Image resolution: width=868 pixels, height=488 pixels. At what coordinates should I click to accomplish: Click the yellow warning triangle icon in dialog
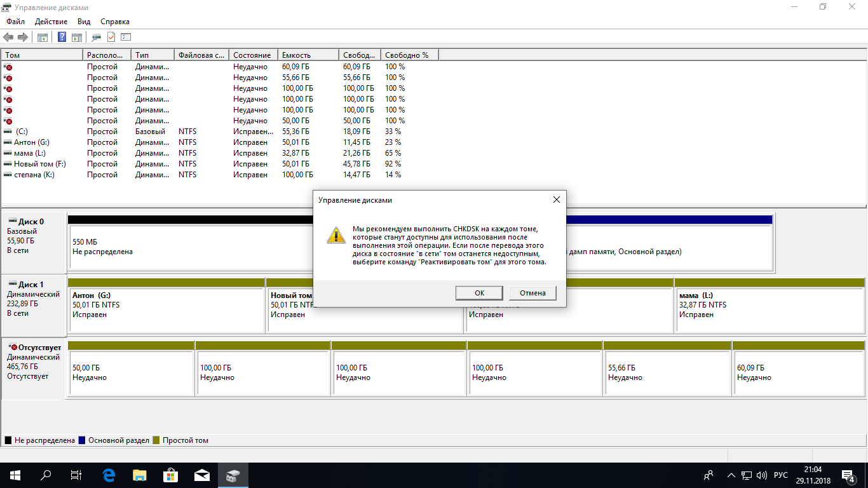coord(336,236)
